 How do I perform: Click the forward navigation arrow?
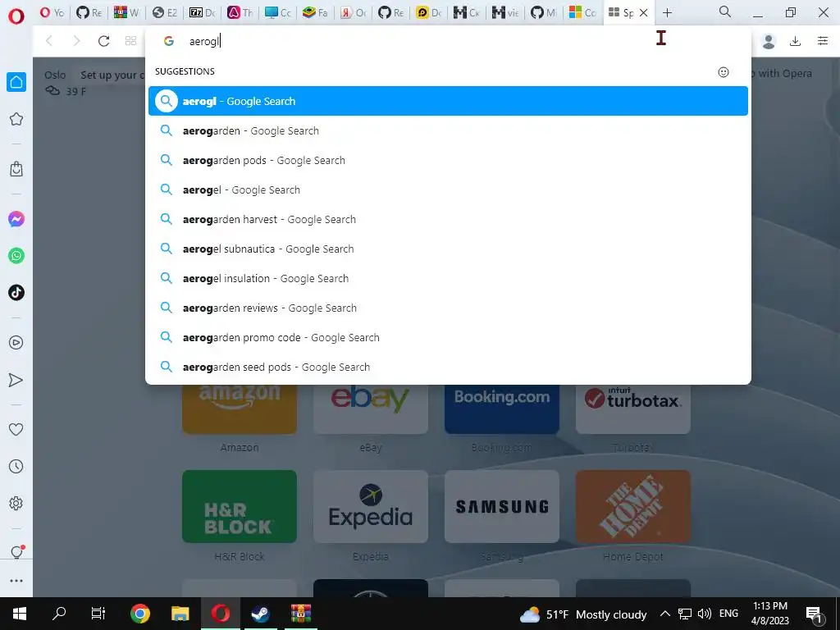[x=76, y=41]
